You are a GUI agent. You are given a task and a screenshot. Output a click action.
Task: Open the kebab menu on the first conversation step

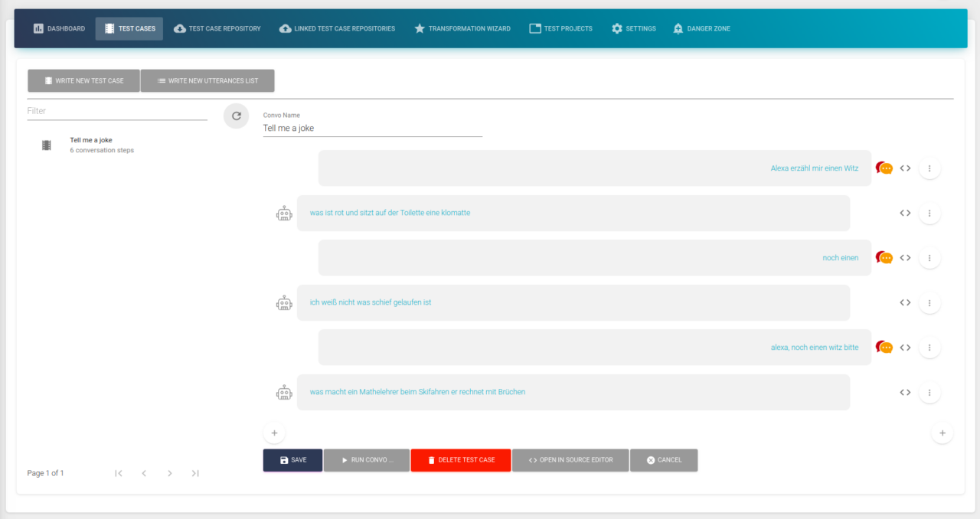[x=929, y=168]
